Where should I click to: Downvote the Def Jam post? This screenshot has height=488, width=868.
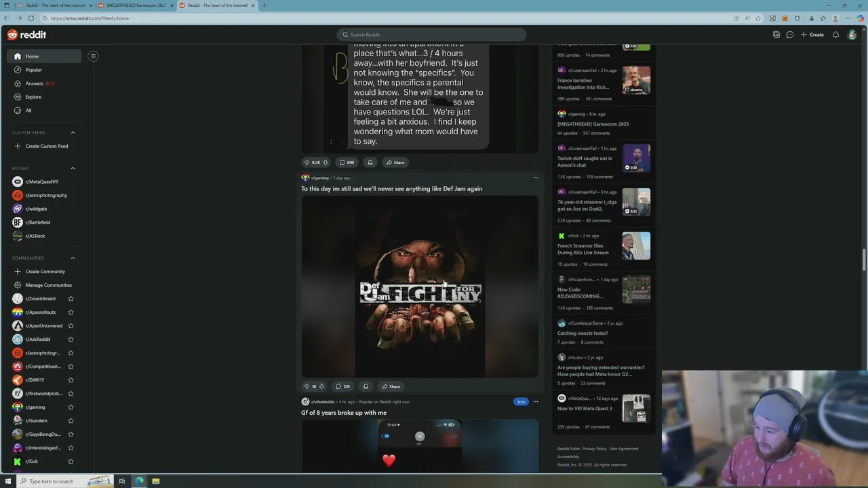point(321,386)
